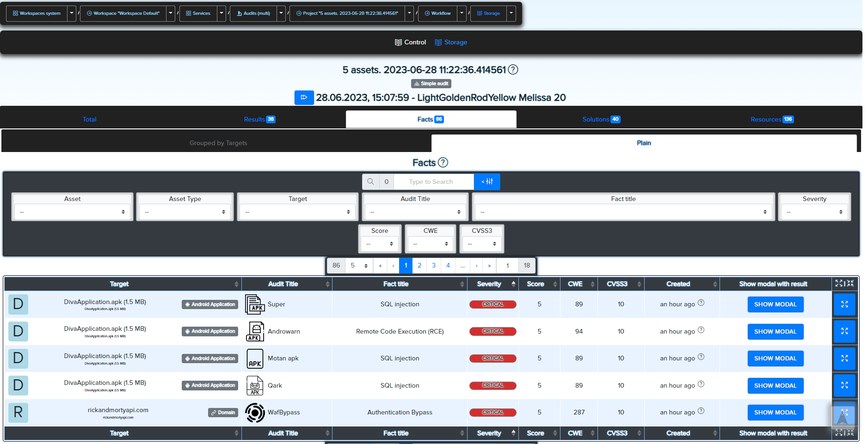Toggle the filters slider icon button
The height and width of the screenshot is (444, 868).
pos(487,182)
